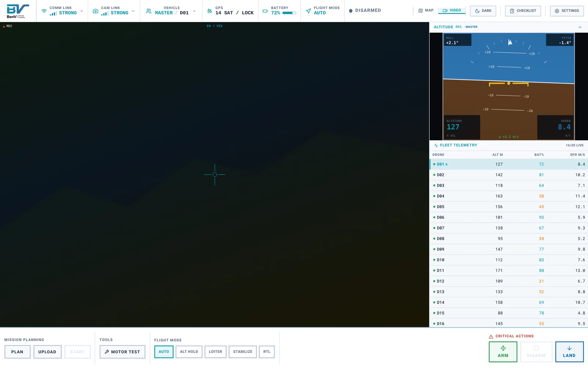Click the comm link wifi icon

tap(44, 11)
